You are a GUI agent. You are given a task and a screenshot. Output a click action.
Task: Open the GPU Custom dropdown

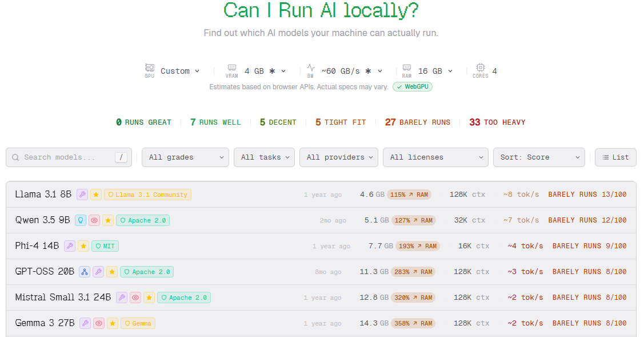pyautogui.click(x=180, y=71)
